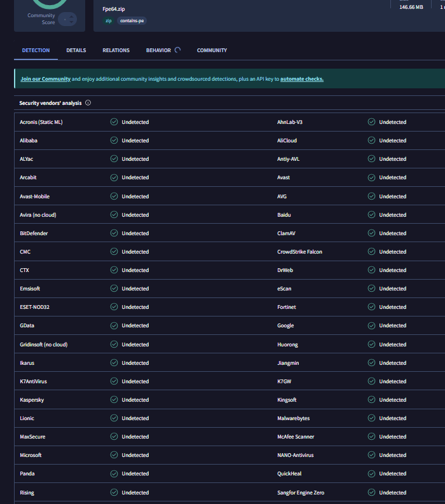Screen dimensions: 445x504
Task: Open the Community tab
Action: click(212, 50)
